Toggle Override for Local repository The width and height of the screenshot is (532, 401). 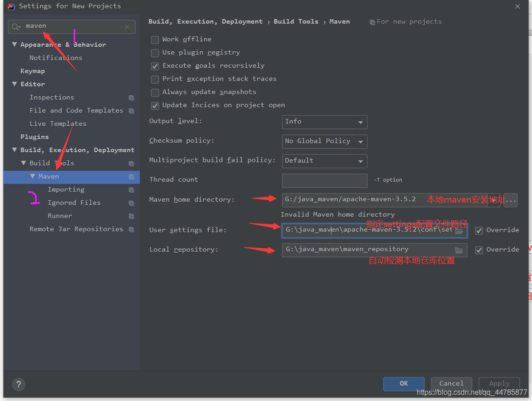coord(479,250)
